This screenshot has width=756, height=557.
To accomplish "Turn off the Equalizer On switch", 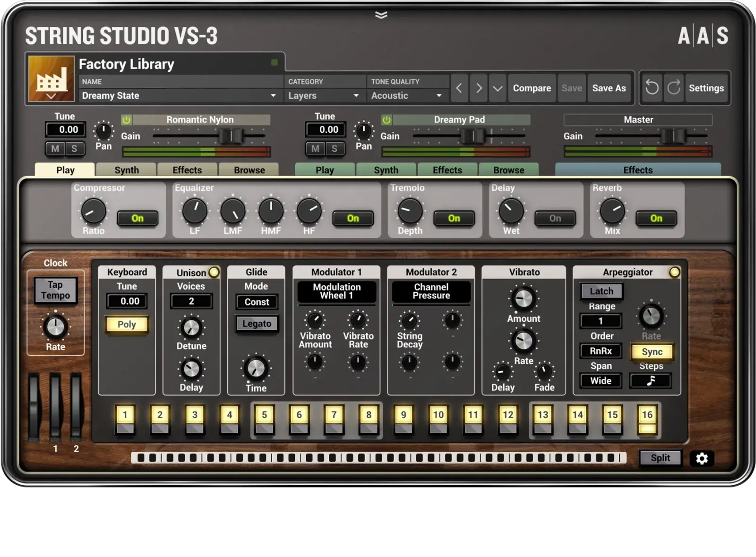I will click(353, 218).
